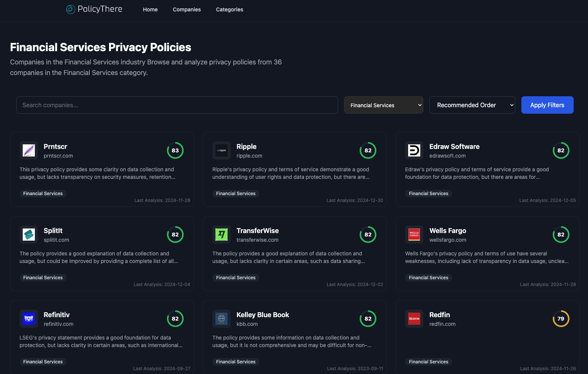This screenshot has height=374, width=588.
Task: Click Last Analysis: 2024-12-05 text
Action: 547,200
